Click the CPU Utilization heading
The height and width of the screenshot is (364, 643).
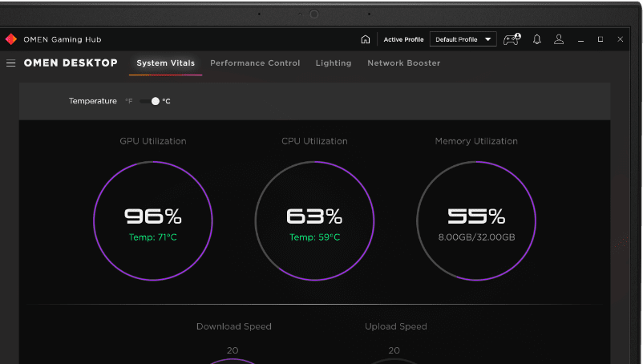pos(314,141)
